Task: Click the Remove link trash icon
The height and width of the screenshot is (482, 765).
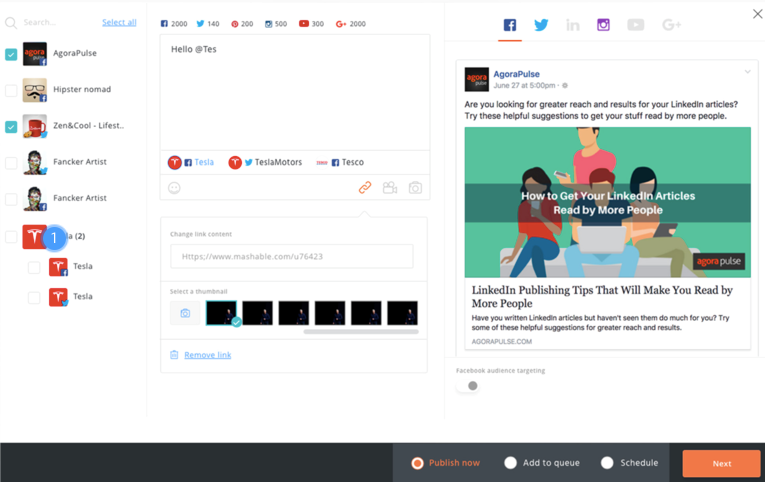Action: [174, 355]
